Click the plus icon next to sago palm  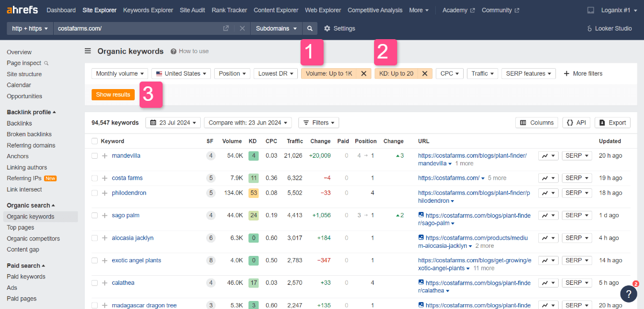point(105,216)
